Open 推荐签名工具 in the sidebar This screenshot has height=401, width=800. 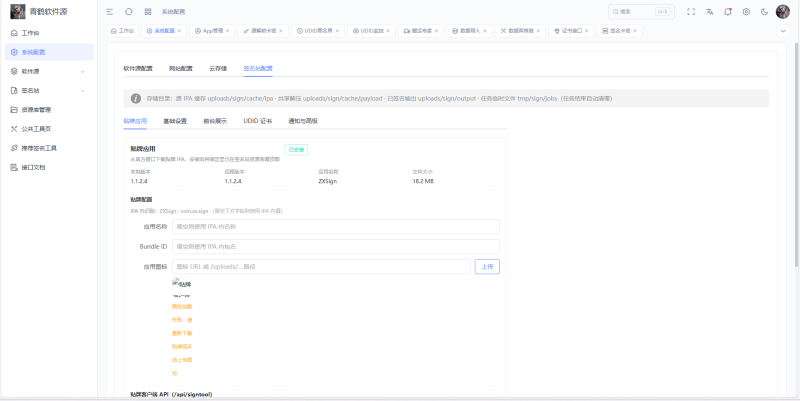(49, 148)
